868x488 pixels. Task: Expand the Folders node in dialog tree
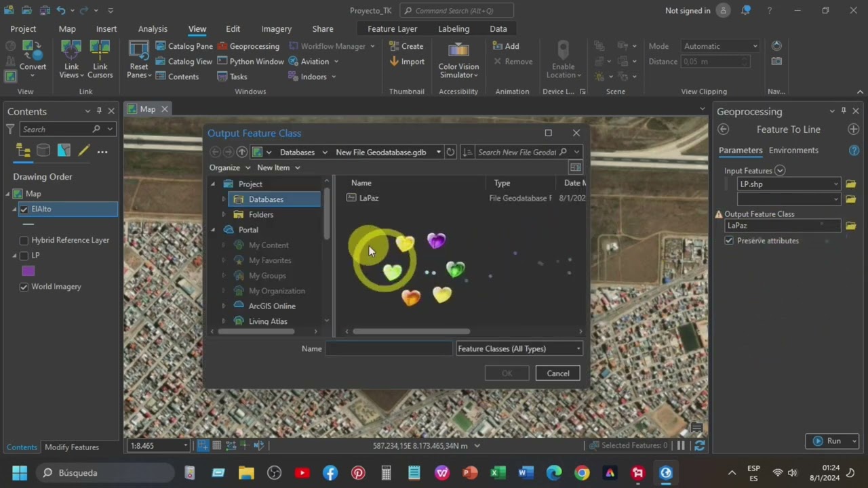224,215
